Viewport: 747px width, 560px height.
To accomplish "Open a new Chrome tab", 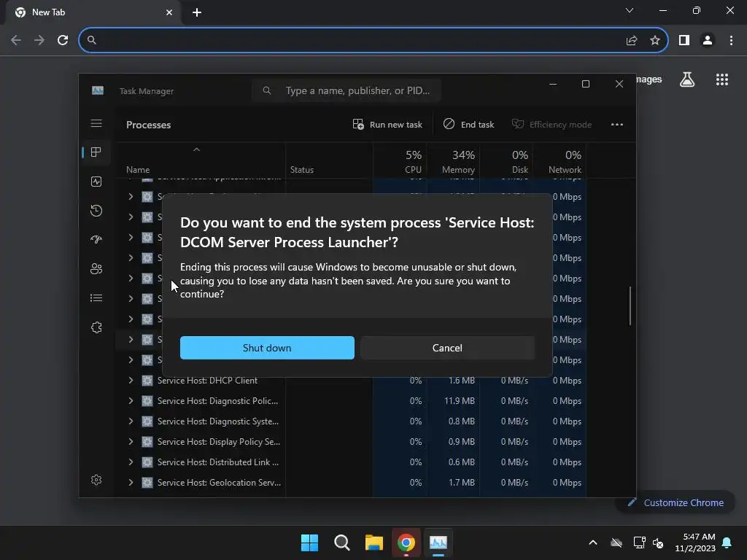I will (197, 12).
